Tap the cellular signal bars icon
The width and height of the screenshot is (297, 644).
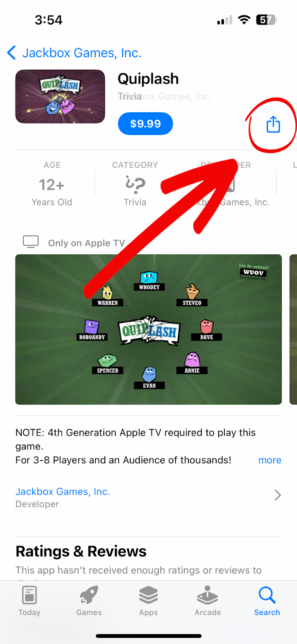click(x=225, y=20)
